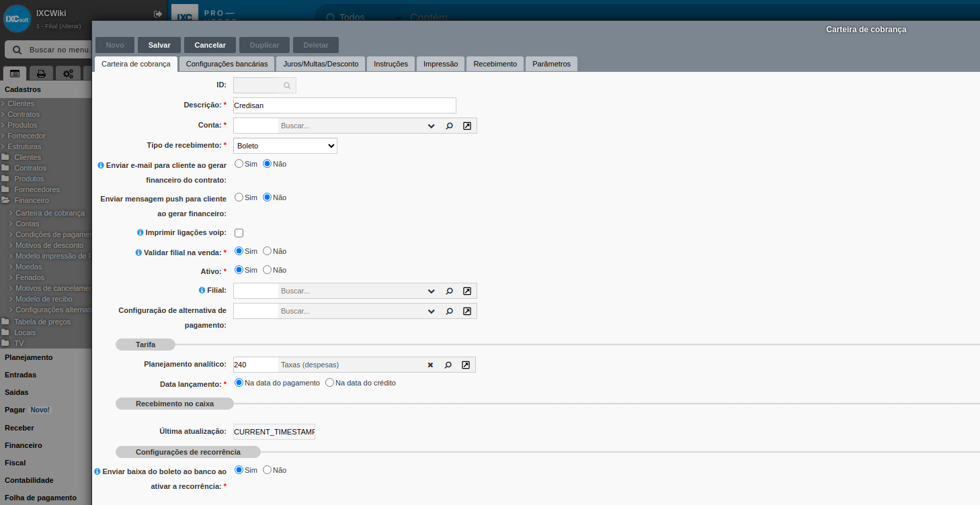Select Sim for Enviar mensagem push
The width and height of the screenshot is (980, 505).
[239, 197]
